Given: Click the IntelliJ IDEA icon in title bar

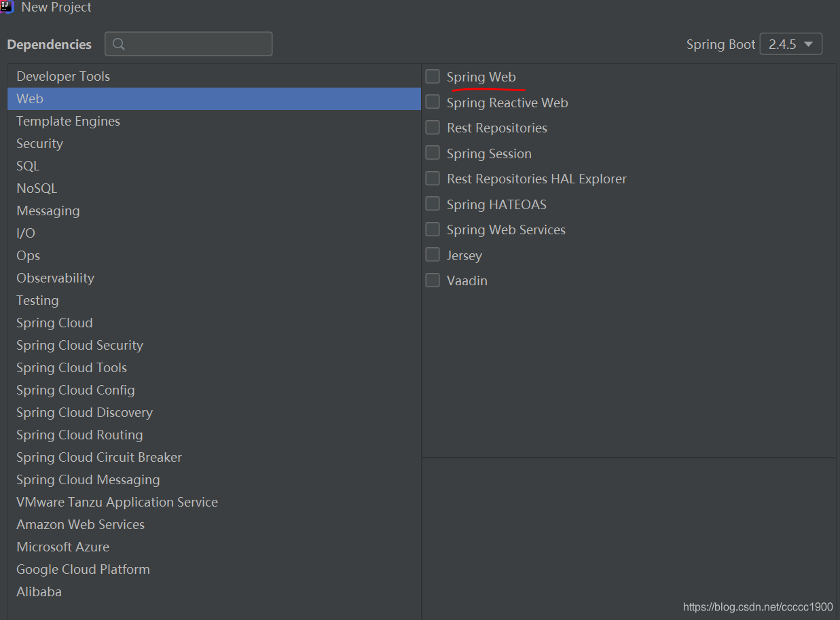Looking at the screenshot, I should click(7, 7).
